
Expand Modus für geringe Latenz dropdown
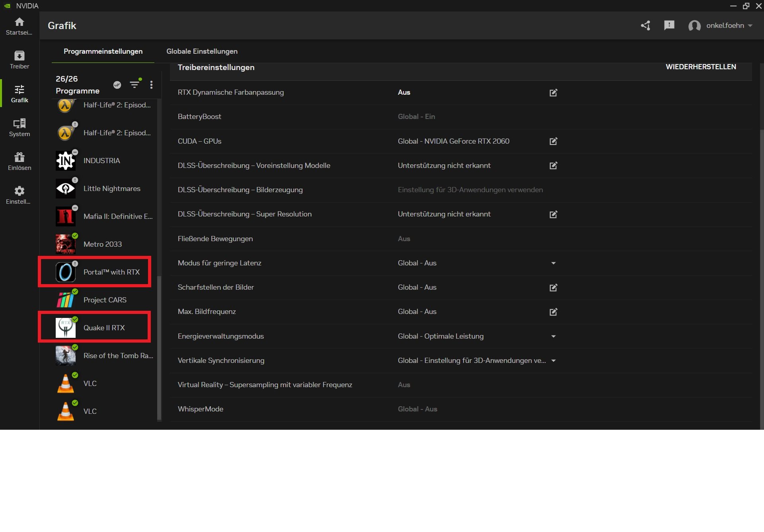click(553, 263)
